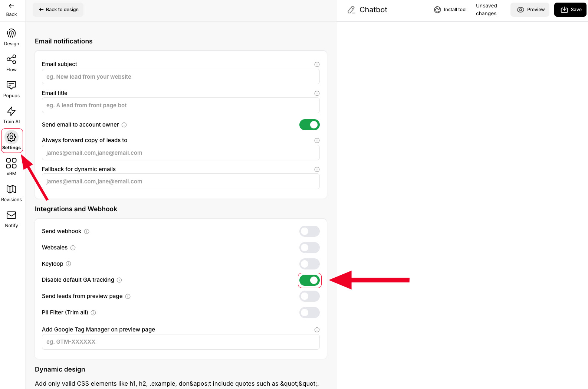The width and height of the screenshot is (588, 389).
Task: Open the Design section in sidebar
Action: point(12,37)
